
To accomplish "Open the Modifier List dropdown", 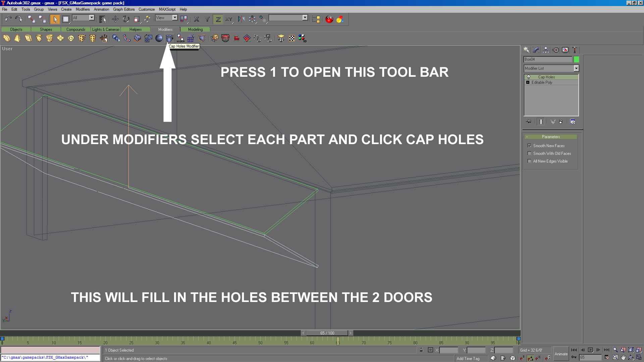I will click(x=576, y=68).
